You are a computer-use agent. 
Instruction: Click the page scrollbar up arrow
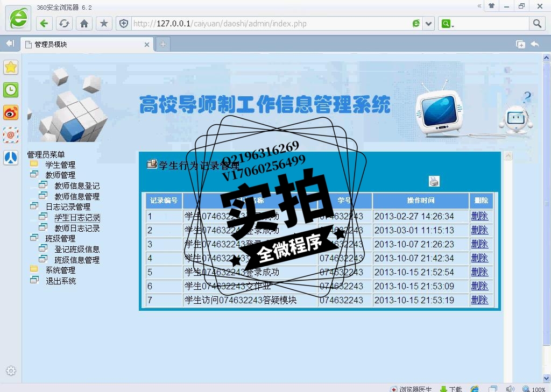[547, 58]
